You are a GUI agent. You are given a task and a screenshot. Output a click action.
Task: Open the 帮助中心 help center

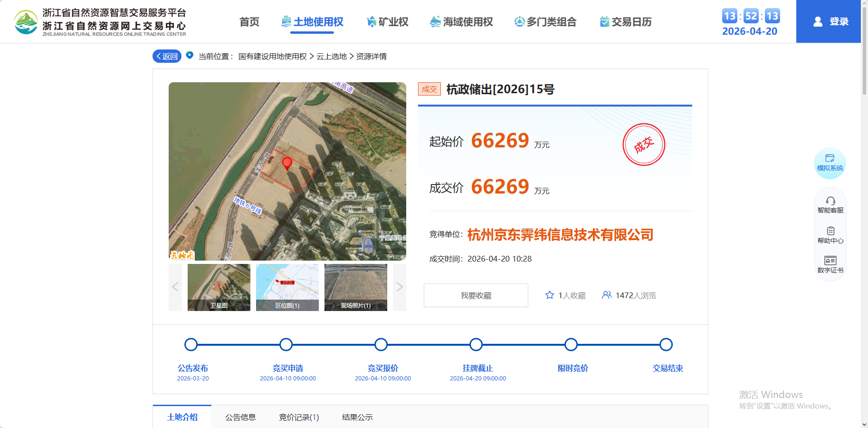pyautogui.click(x=830, y=235)
